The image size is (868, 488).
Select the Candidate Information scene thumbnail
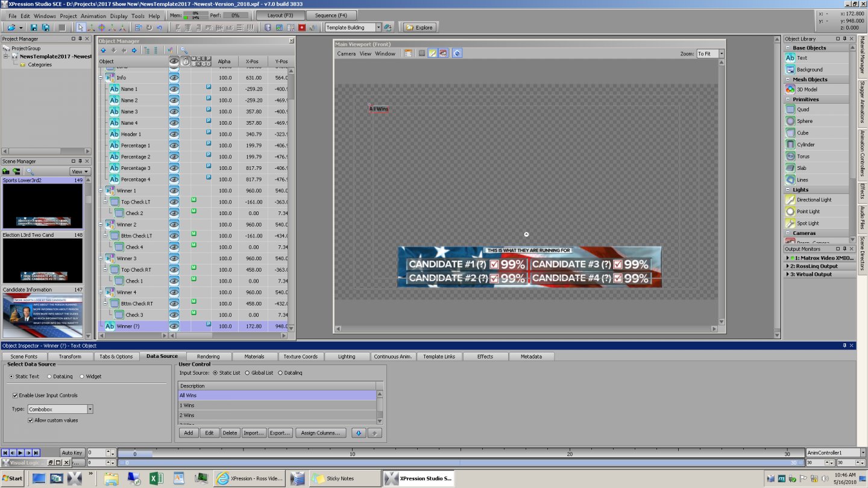(x=42, y=316)
